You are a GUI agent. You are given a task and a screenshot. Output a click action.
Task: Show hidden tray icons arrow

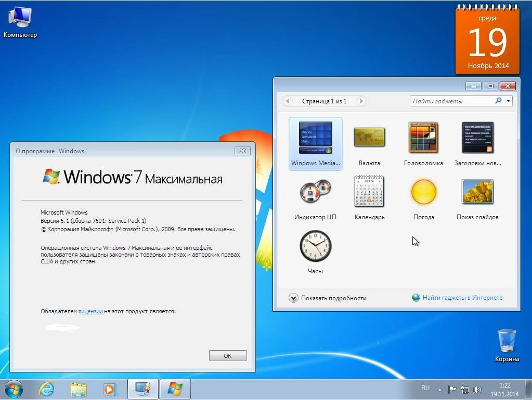tap(440, 390)
